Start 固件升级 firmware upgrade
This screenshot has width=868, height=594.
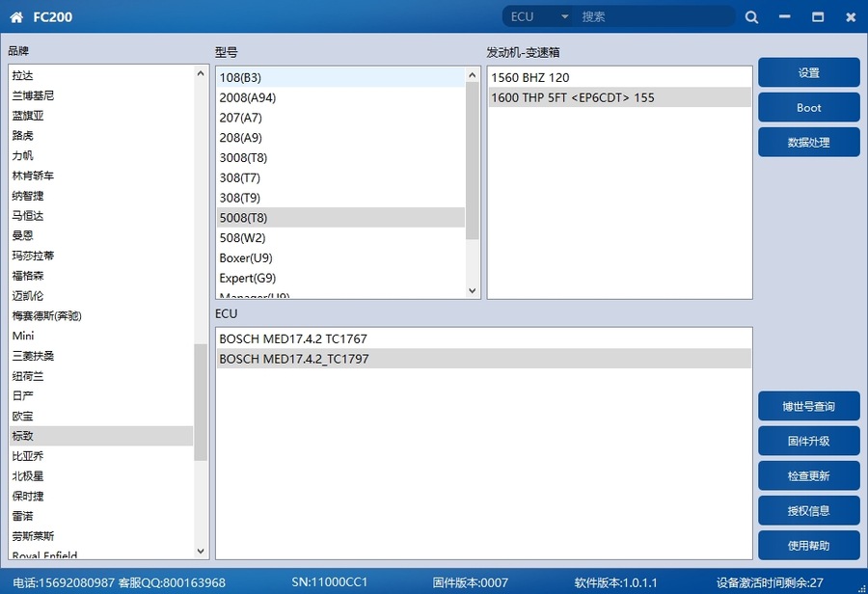click(x=809, y=442)
